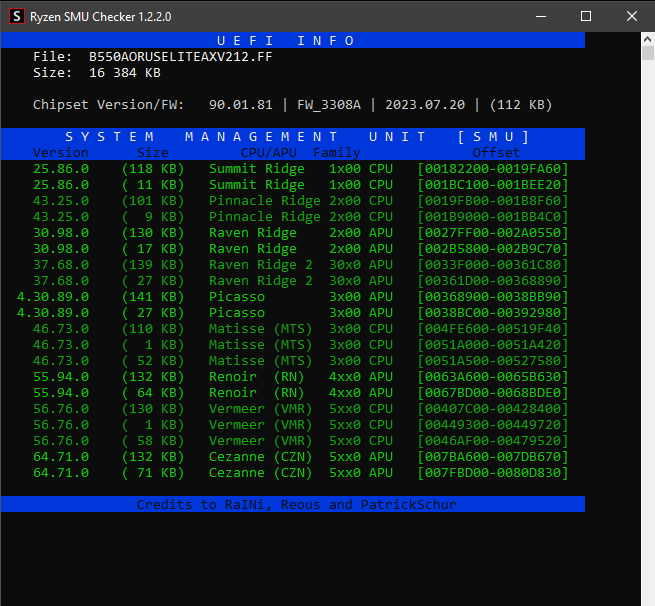Click Matisse (MTS) in the 110 KB row

point(261,329)
